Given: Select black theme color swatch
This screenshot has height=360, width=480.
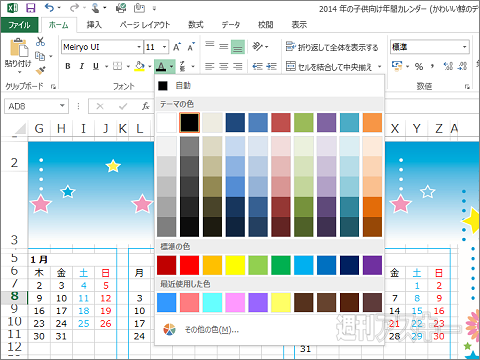Looking at the screenshot, I should [x=189, y=123].
